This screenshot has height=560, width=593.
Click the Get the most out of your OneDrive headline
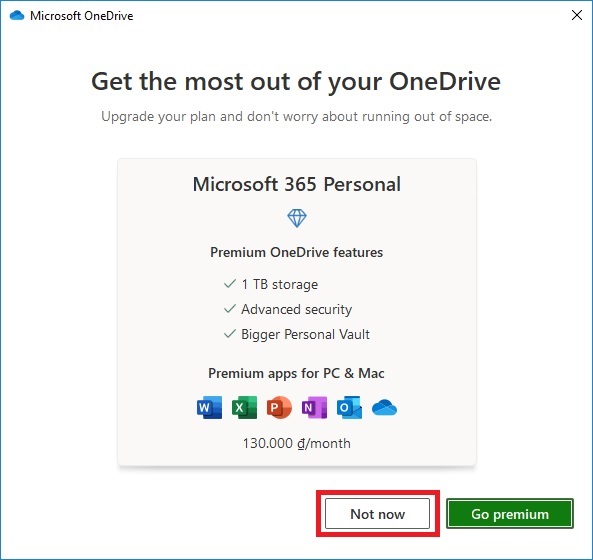[x=296, y=82]
